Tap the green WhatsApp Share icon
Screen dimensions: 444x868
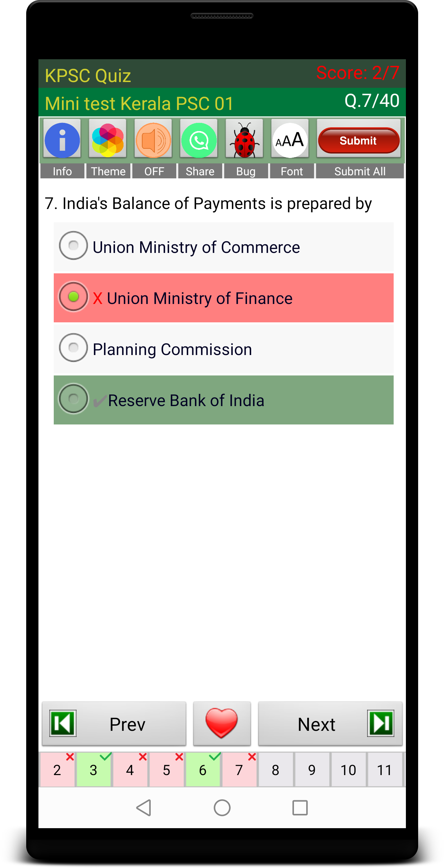199,140
